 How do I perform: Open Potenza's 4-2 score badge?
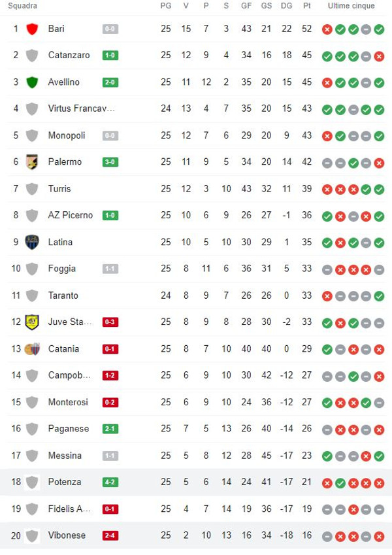coord(110,482)
